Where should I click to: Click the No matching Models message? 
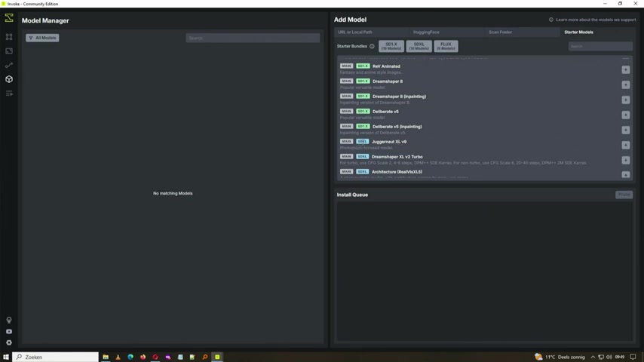tap(173, 193)
